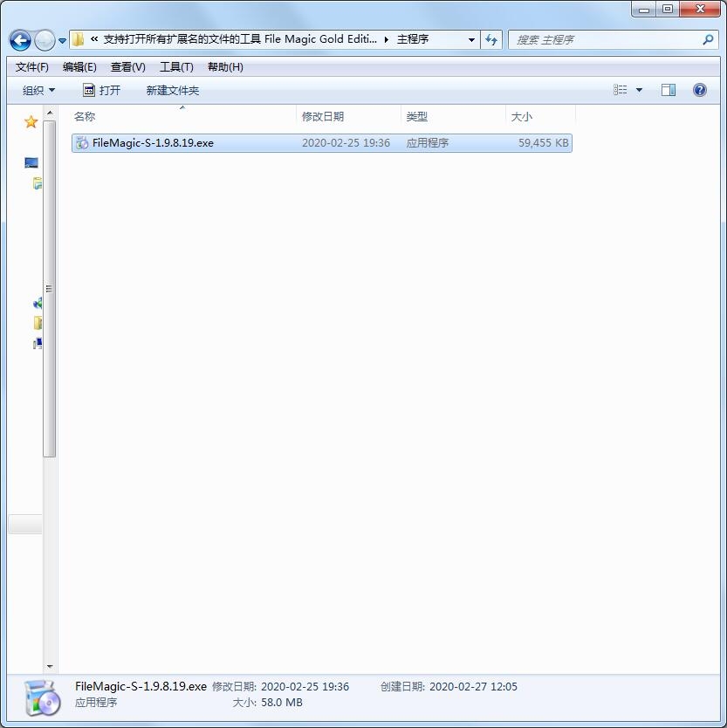Go to the File Magic Gold Editi... breadcrumb folder
Screen dimensions: 727x728
(240, 39)
